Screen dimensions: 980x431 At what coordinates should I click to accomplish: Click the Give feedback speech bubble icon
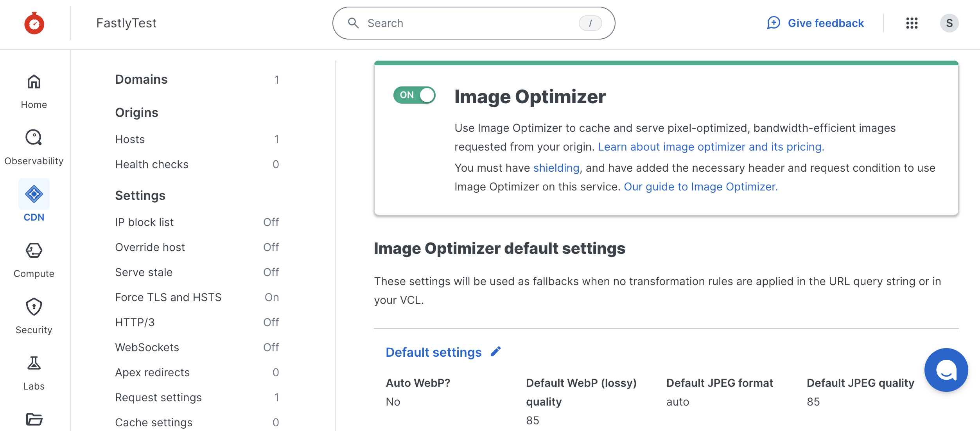pyautogui.click(x=774, y=23)
